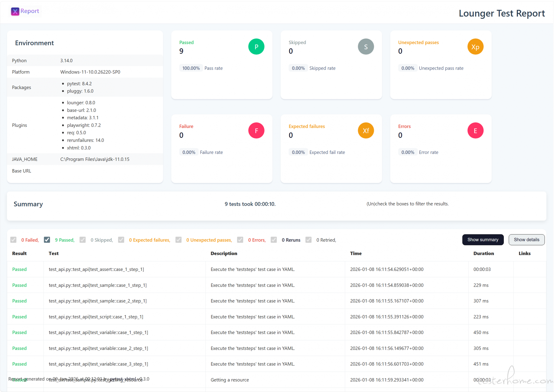The image size is (554, 392).
Task: Click the gray S skipped badge icon
Action: tap(366, 47)
